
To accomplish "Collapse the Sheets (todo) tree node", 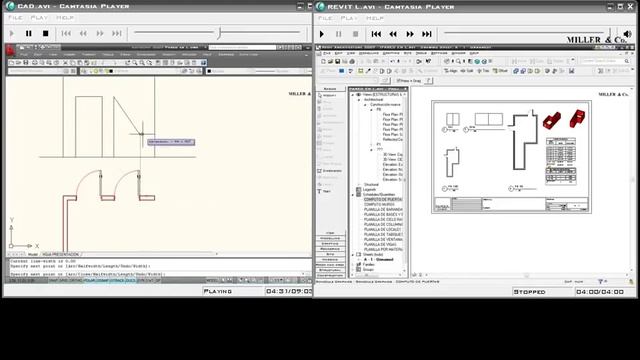I will [x=353, y=254].
